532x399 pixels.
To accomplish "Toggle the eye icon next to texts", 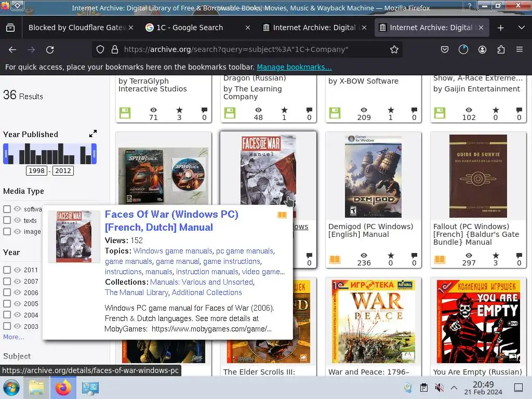I will [17, 220].
